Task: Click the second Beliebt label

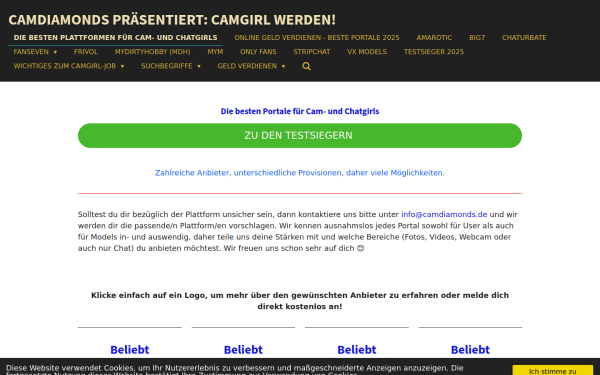Action: pyautogui.click(x=243, y=350)
